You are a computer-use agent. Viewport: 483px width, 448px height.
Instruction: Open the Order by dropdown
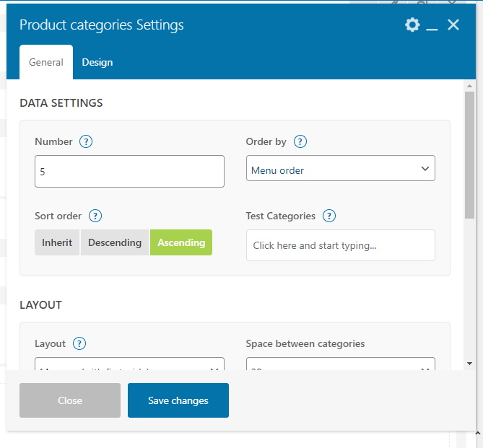click(340, 171)
